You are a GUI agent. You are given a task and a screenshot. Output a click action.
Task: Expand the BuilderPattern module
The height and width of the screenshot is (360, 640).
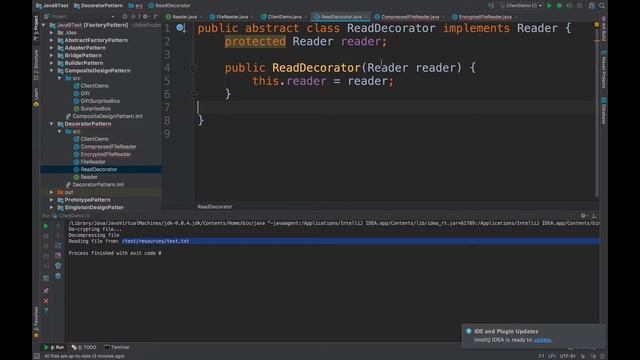point(51,63)
